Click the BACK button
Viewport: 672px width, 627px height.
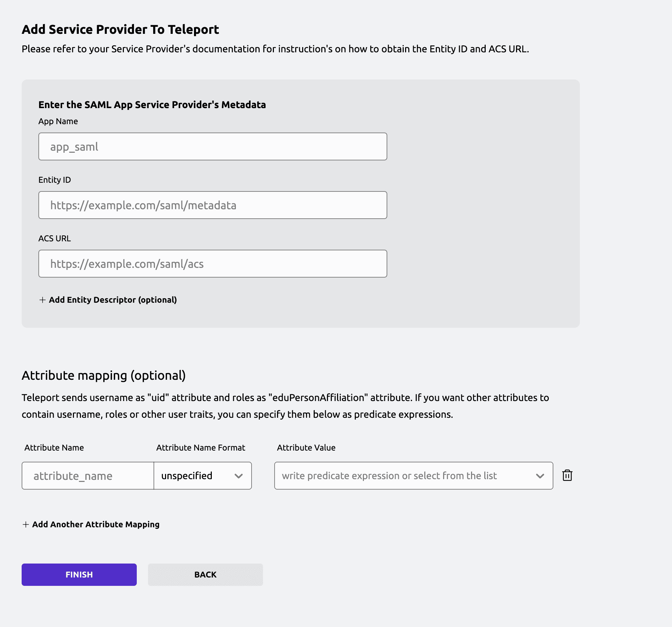205,574
